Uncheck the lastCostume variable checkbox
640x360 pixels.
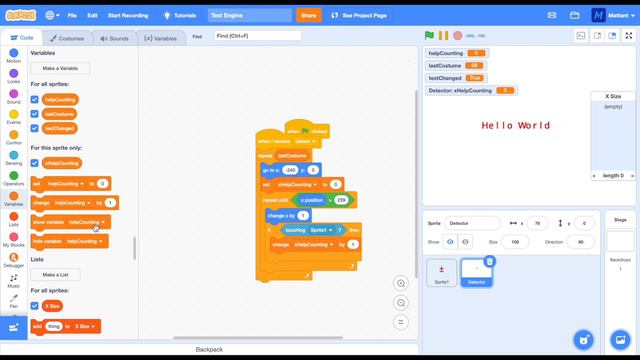coord(34,114)
